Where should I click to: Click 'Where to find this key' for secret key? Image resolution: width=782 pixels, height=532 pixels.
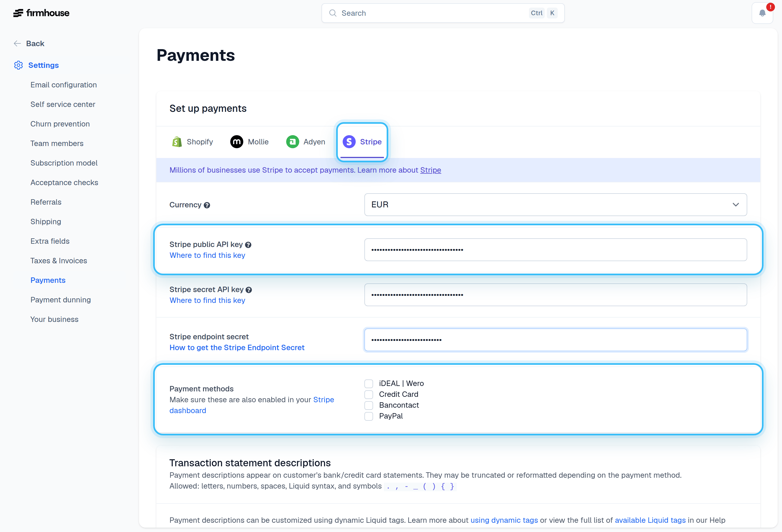pyautogui.click(x=207, y=300)
